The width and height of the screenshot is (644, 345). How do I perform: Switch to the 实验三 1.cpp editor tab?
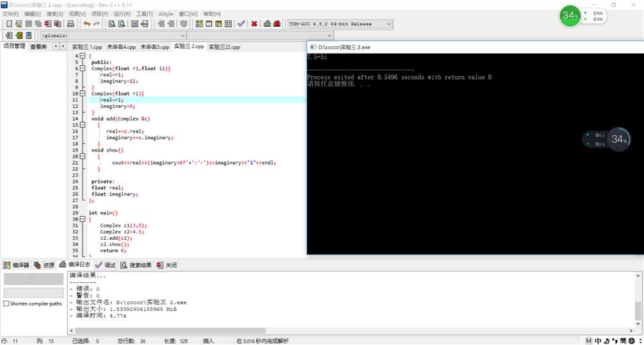[x=87, y=47]
